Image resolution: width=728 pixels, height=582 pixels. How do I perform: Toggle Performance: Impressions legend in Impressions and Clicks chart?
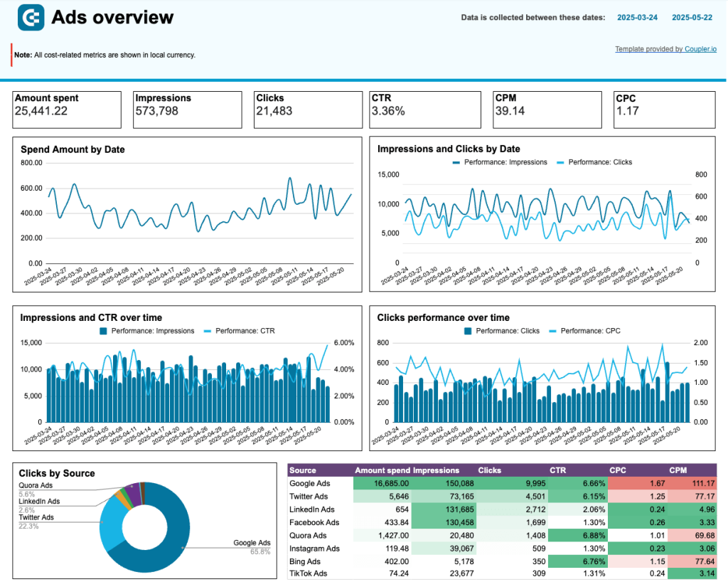[500, 162]
